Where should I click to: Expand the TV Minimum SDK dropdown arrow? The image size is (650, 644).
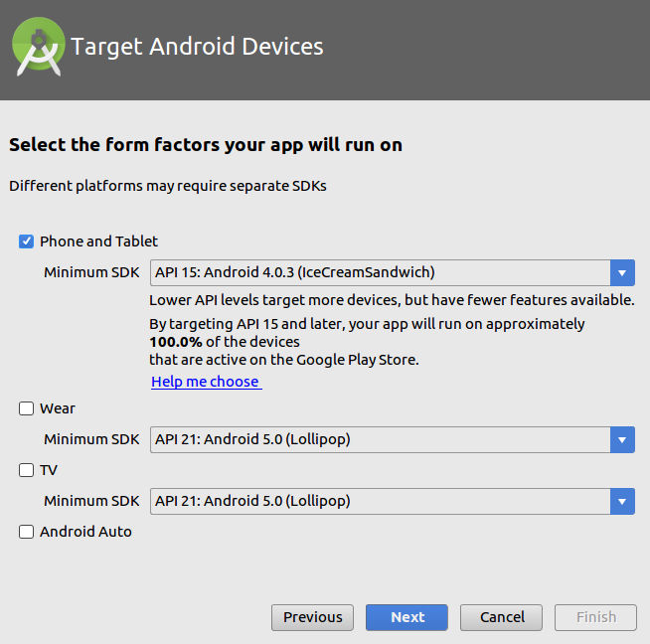pyautogui.click(x=623, y=501)
